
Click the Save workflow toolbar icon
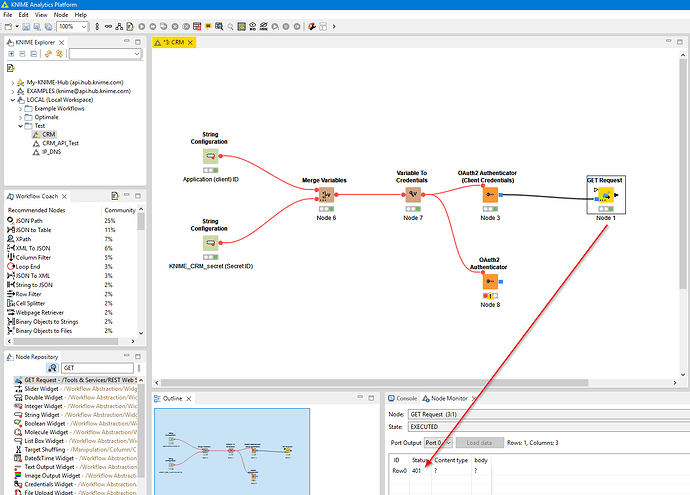click(26, 26)
